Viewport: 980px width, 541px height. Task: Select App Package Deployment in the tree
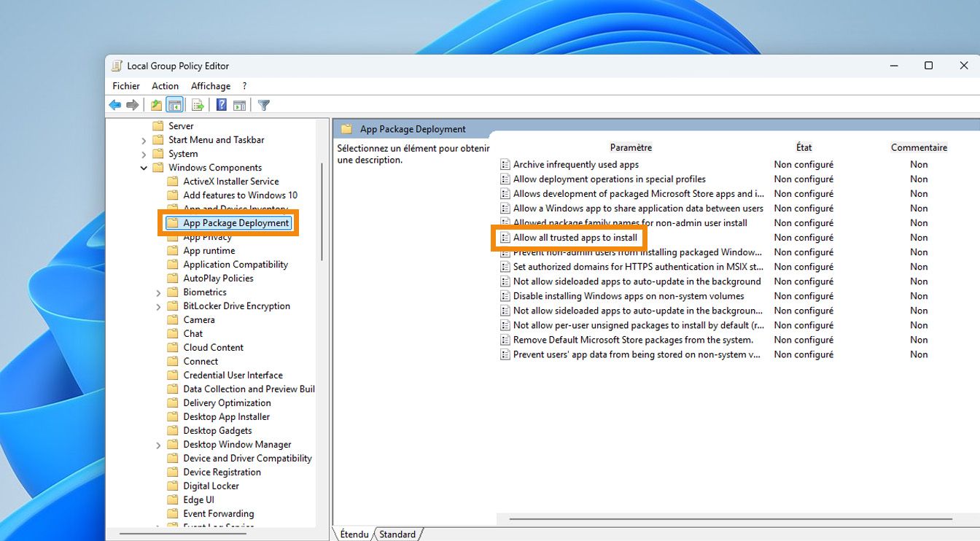coord(236,223)
